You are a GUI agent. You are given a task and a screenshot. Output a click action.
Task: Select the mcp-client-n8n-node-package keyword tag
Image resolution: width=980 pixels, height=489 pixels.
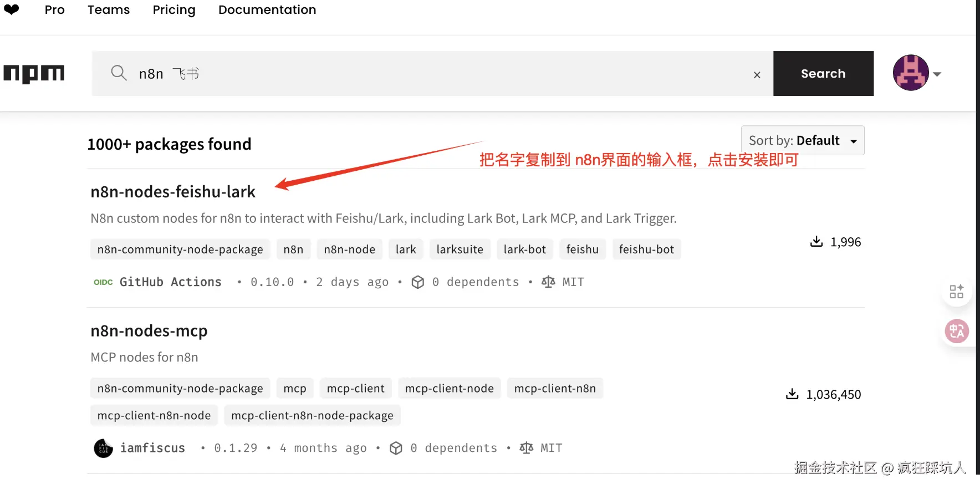(x=312, y=416)
